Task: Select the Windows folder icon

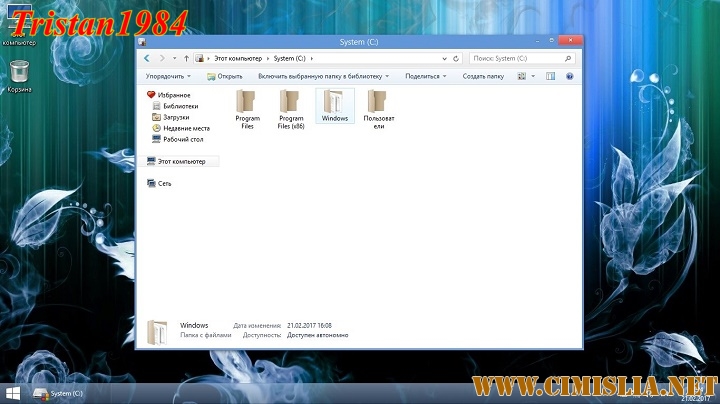Action: tap(335, 106)
